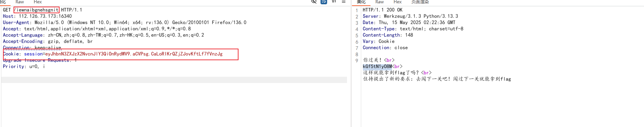Switch response panel to Raw tab
Viewport: 644px width, 127px height.
[379, 2]
